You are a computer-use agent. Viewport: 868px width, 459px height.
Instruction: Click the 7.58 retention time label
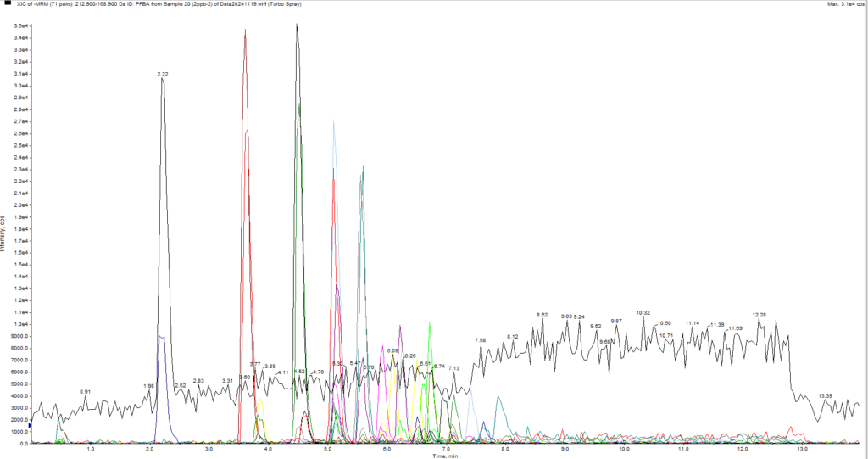(481, 340)
